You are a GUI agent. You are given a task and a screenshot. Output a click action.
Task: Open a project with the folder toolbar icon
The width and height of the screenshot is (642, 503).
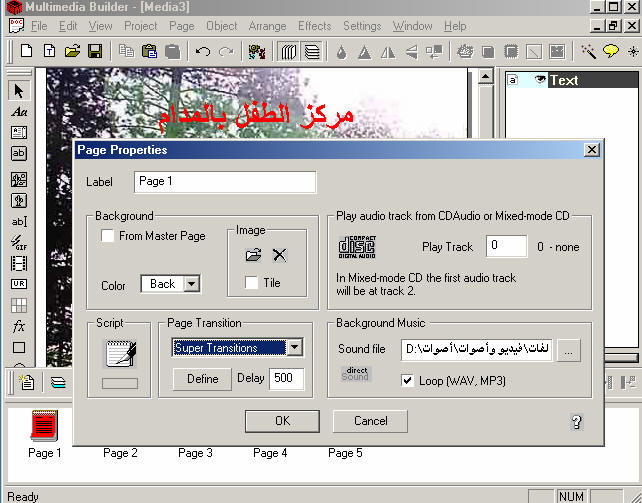72,51
